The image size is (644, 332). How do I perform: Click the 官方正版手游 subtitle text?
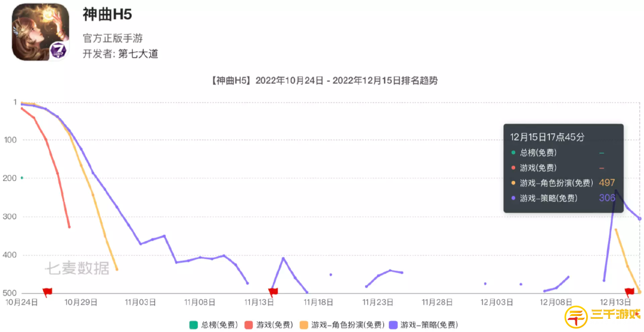pos(113,39)
